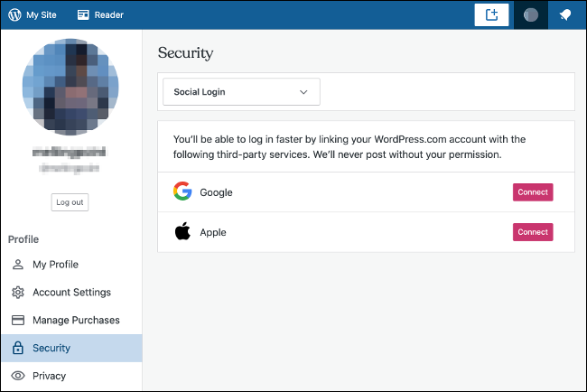Open the Reader icon in top bar
The height and width of the screenshot is (392, 587).
pyautogui.click(x=83, y=14)
